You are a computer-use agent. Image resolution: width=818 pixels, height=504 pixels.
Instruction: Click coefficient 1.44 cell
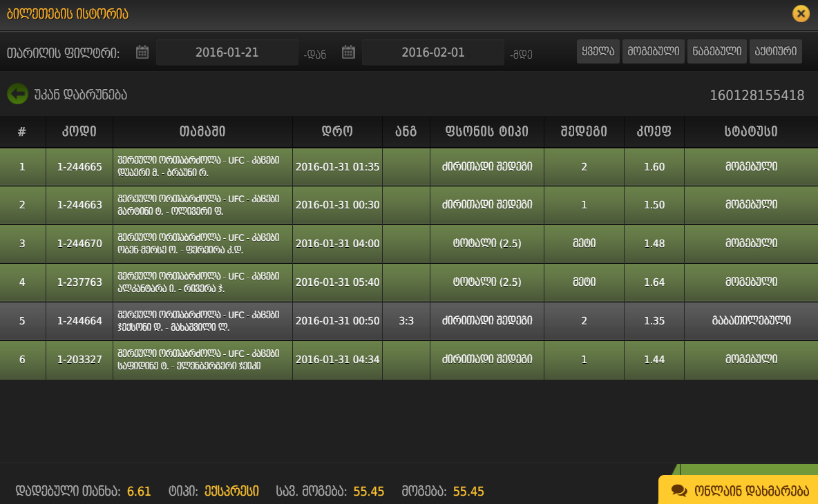[654, 359]
